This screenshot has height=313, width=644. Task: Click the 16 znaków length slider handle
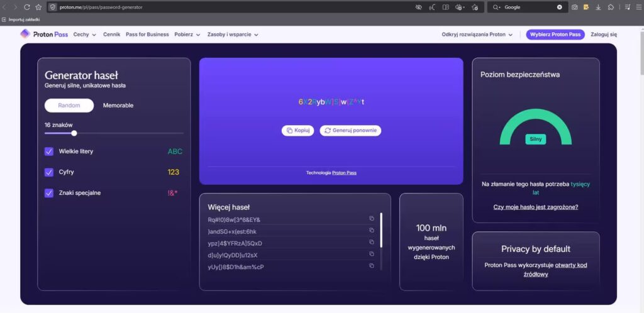tap(74, 133)
